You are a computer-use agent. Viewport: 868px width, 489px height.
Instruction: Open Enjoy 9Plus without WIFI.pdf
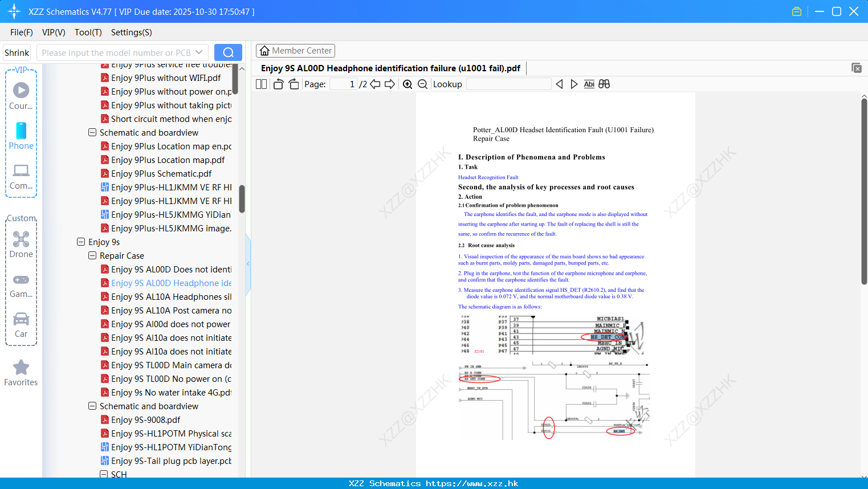pyautogui.click(x=166, y=78)
